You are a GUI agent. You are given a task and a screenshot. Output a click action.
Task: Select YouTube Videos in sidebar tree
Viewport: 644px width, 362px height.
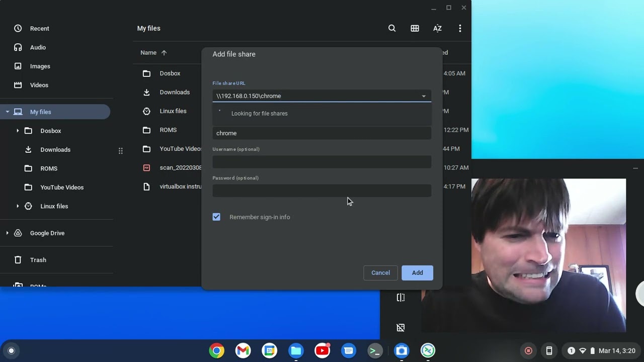click(62, 187)
